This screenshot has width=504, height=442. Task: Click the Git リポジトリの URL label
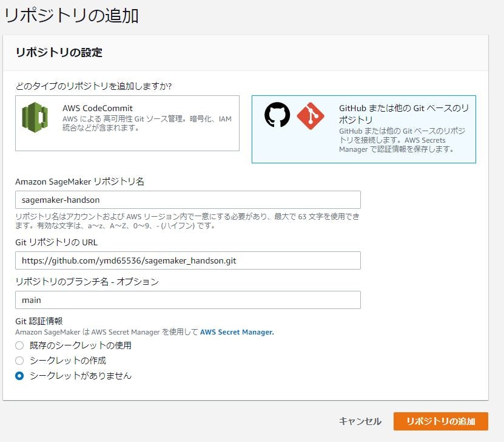(x=56, y=242)
